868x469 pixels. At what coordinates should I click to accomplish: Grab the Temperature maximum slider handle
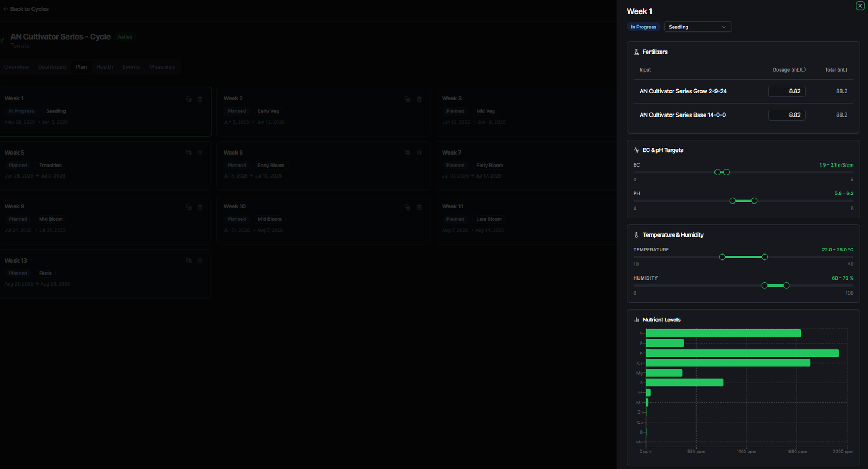click(764, 257)
